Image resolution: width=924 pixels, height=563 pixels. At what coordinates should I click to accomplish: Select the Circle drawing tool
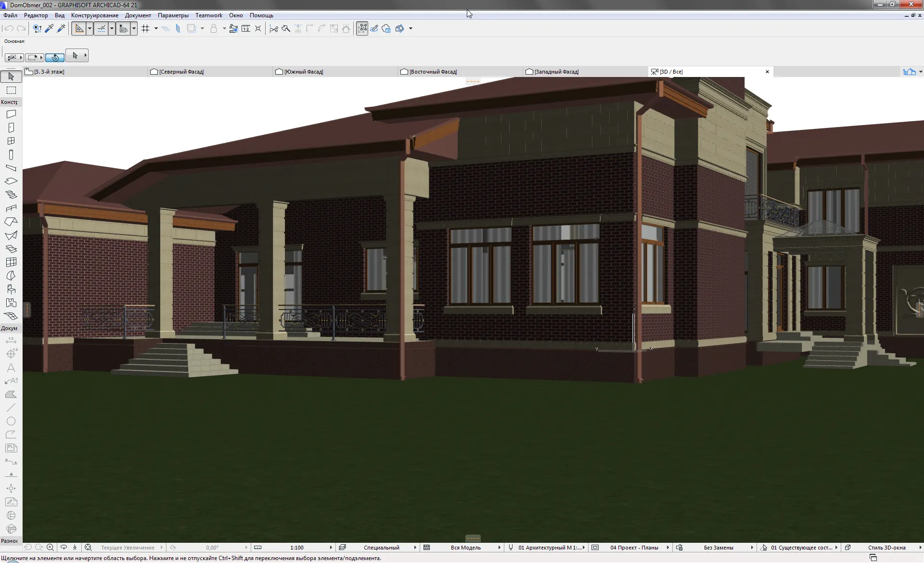(11, 422)
